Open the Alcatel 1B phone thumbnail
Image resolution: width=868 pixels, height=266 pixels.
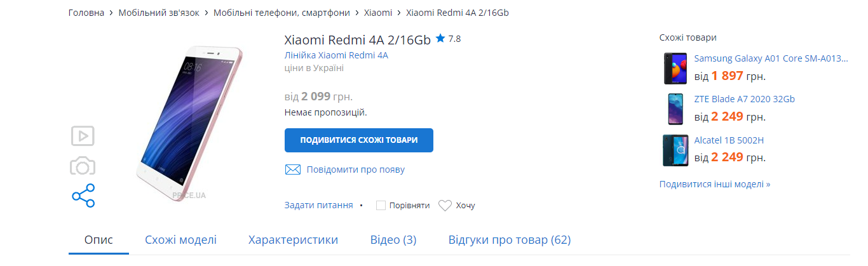(675, 150)
